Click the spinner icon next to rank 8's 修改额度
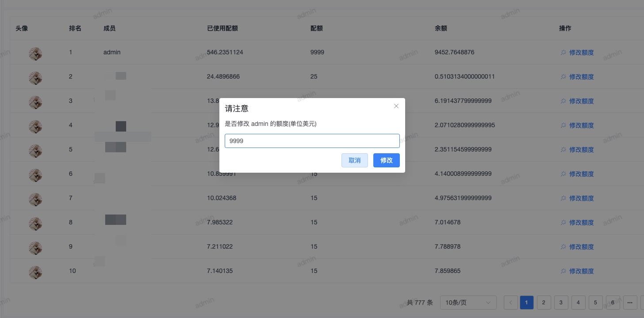The height and width of the screenshot is (318, 644). [x=563, y=223]
